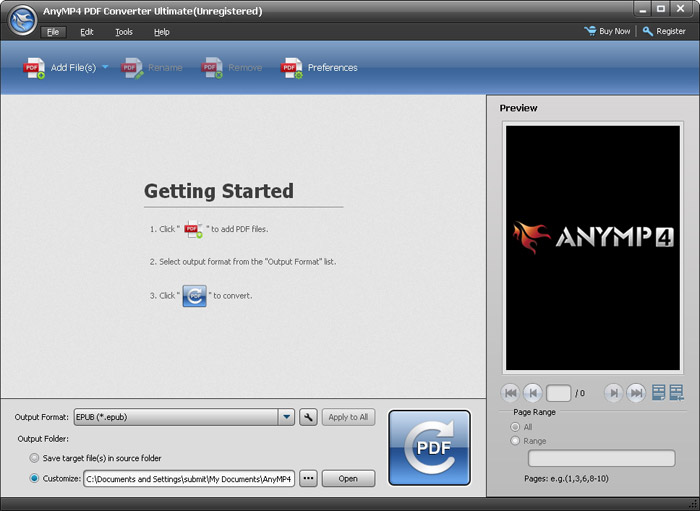Click the Add File(s) PDF icon
This screenshot has width=700, height=511.
34,68
